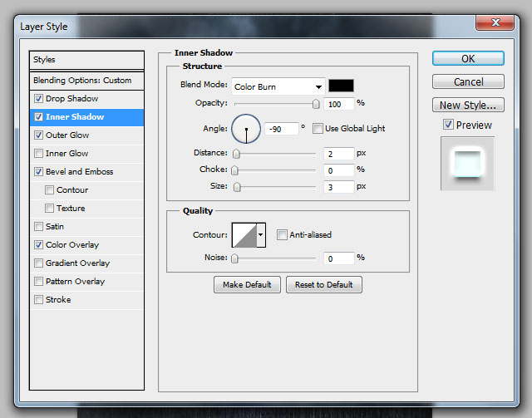The image size is (532, 418).
Task: Enable the Contour checkbox under Bevel
Action: [50, 190]
